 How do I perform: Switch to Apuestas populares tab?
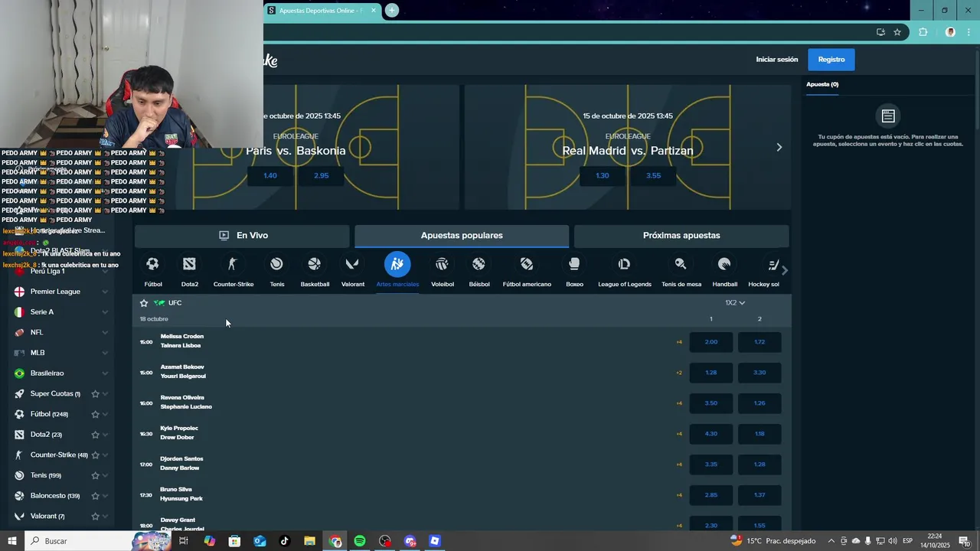click(462, 236)
